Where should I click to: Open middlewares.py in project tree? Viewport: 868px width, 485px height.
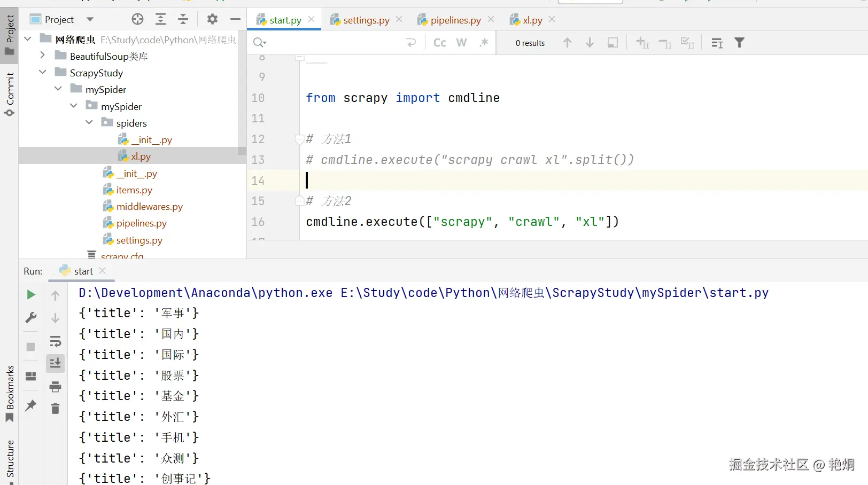pos(149,207)
